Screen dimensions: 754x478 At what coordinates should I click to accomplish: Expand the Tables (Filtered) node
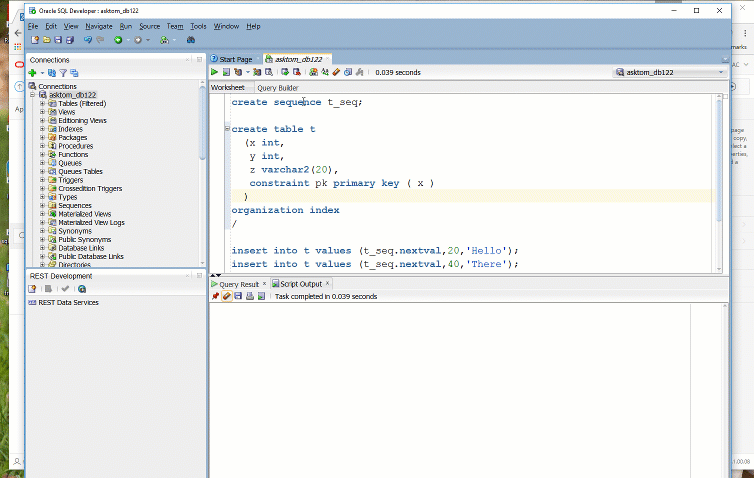43,103
